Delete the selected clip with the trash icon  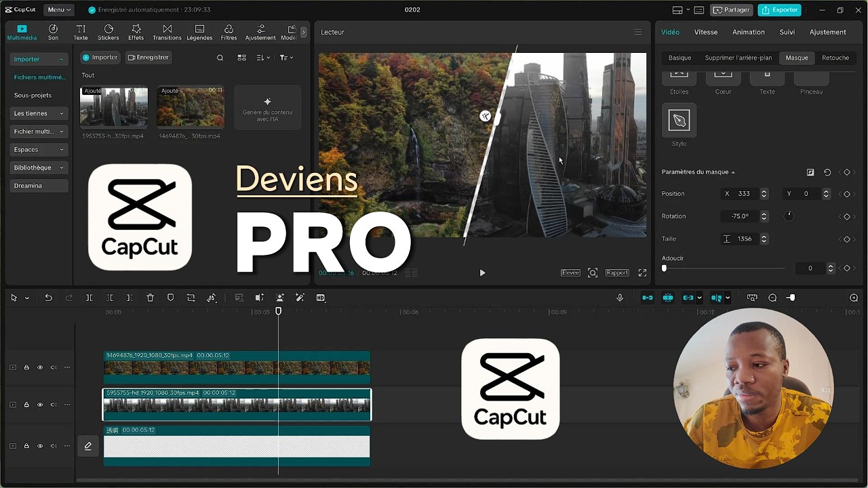coord(151,298)
